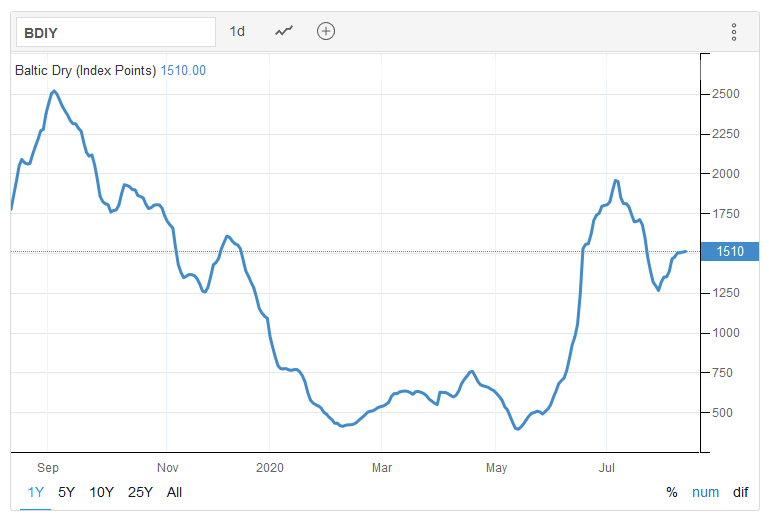769x525 pixels.
Task: Click the 750 axis label
Action: pos(722,373)
